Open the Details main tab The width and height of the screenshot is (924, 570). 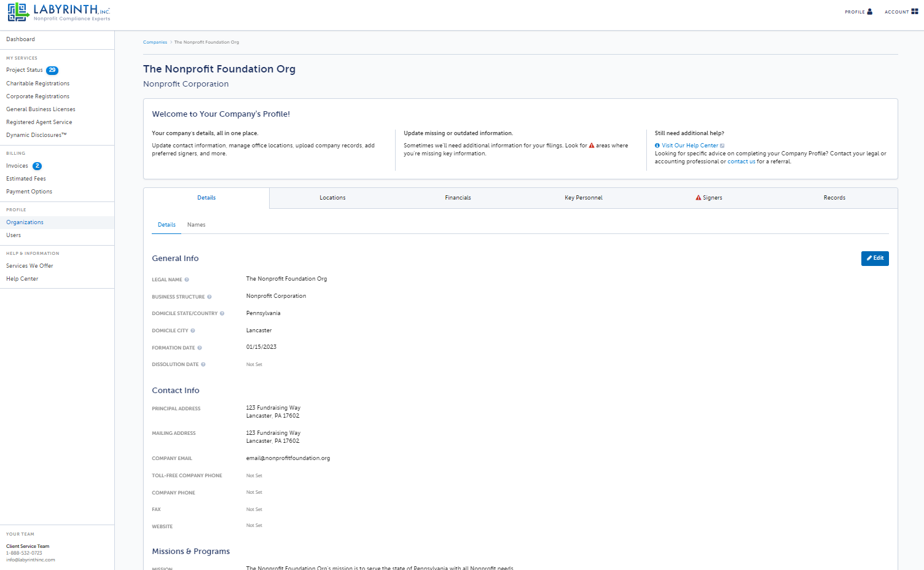click(206, 198)
